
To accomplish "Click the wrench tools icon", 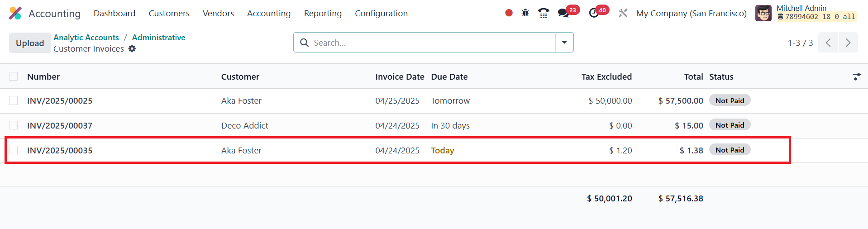I will tap(623, 13).
